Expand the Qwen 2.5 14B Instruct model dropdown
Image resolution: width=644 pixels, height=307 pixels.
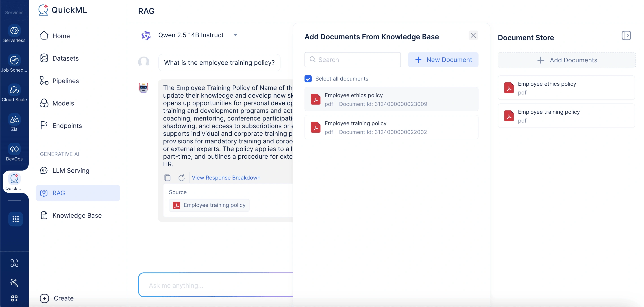pos(235,35)
